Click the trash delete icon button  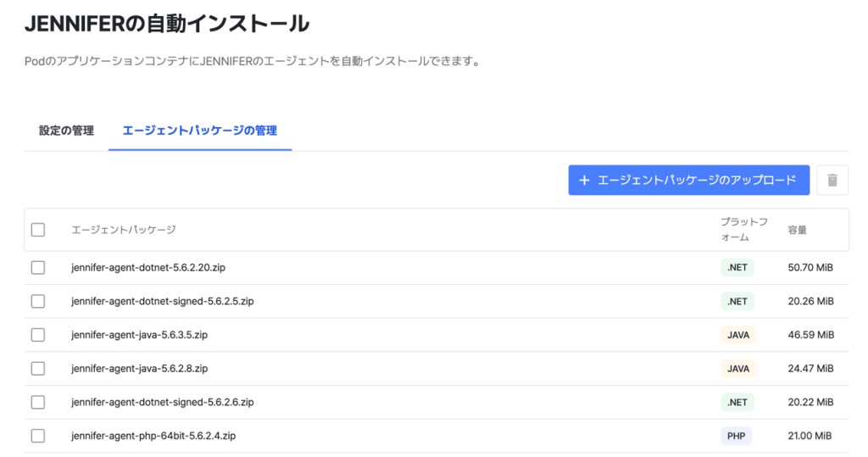(832, 180)
